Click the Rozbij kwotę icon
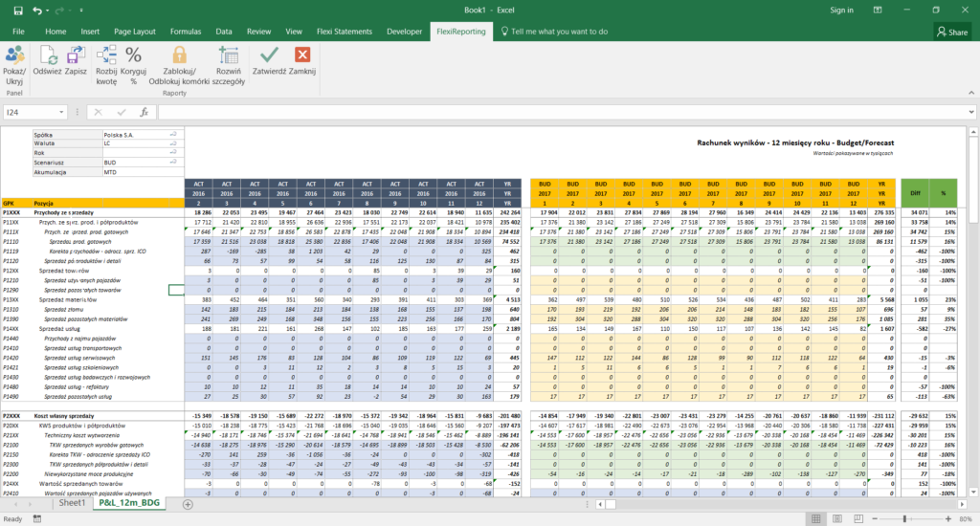The image size is (980, 526). click(107, 55)
